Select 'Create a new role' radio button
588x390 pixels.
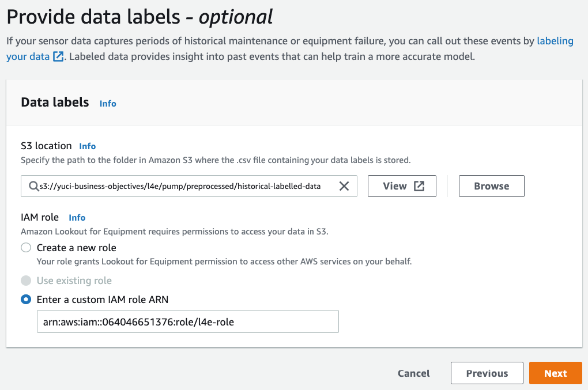26,248
